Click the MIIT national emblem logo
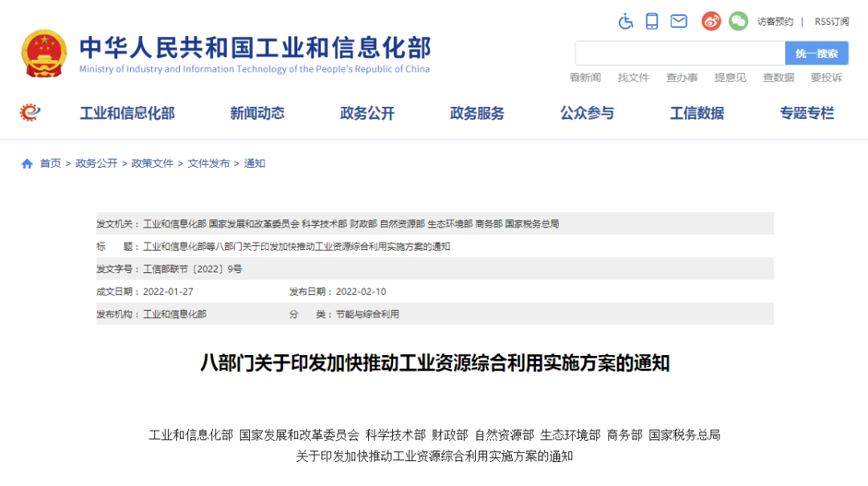The width and height of the screenshot is (868, 486). point(43,53)
